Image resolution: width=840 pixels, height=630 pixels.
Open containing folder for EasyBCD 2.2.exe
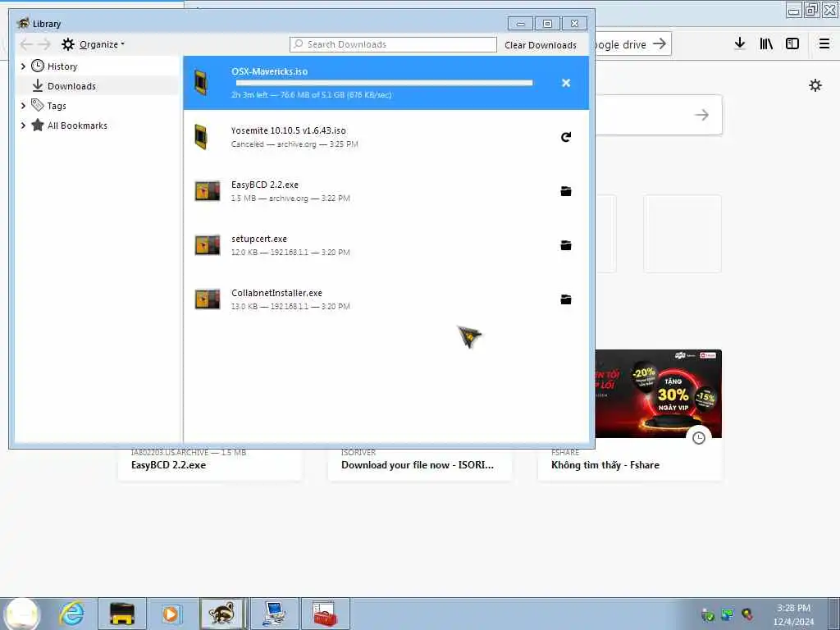pos(566,191)
